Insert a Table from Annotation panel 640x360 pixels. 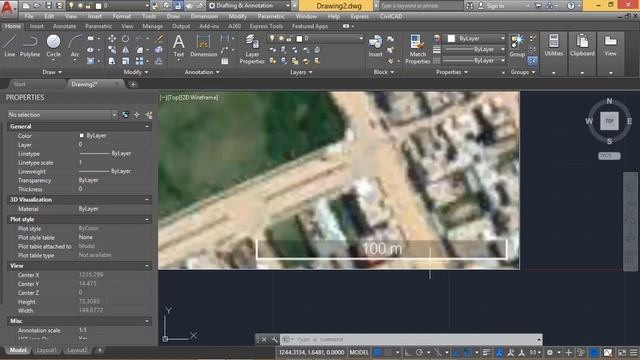pos(224,61)
